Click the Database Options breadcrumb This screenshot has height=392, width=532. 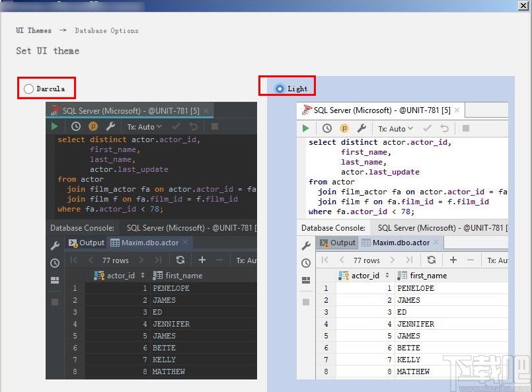click(x=106, y=30)
